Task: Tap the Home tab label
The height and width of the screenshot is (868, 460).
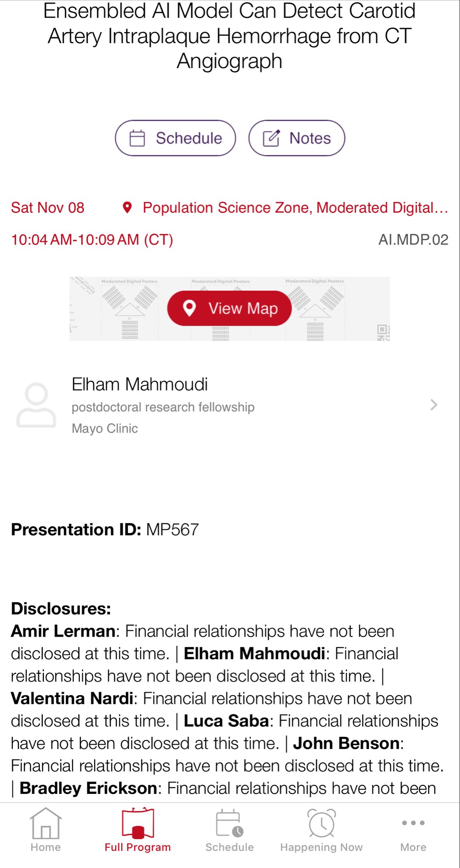Action: 45,847
